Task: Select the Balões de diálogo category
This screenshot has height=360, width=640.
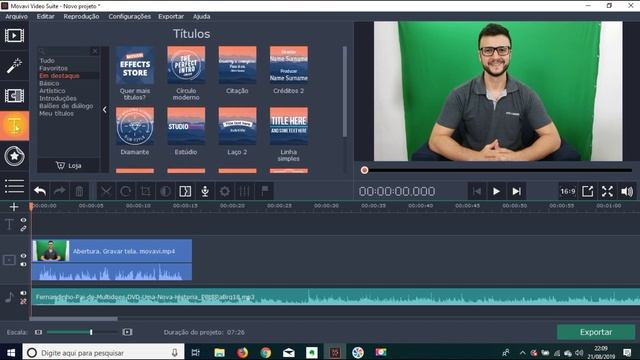Action: 66,106
